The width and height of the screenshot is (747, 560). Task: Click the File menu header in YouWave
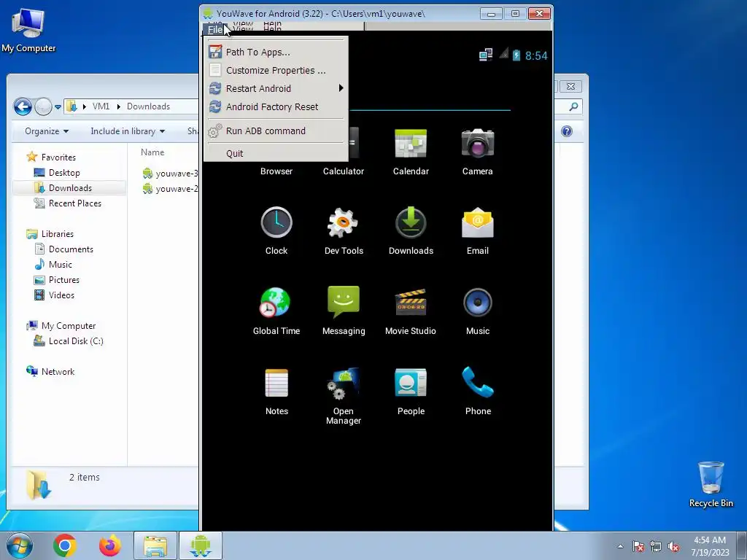click(215, 29)
